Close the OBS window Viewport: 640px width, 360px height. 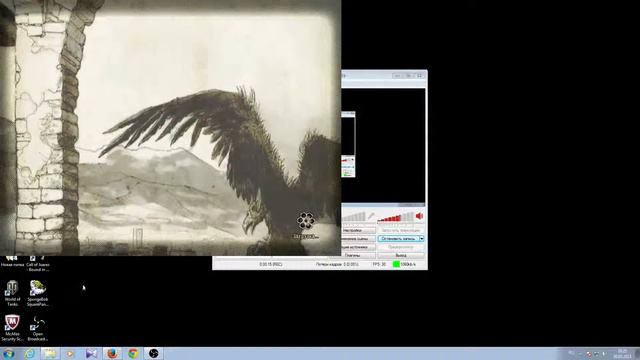point(419,76)
